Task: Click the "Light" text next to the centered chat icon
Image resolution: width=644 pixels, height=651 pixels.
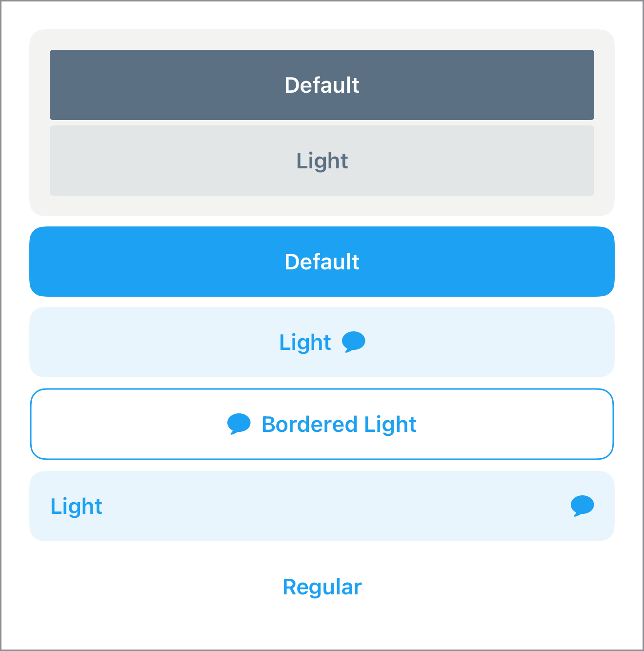Action: (305, 343)
